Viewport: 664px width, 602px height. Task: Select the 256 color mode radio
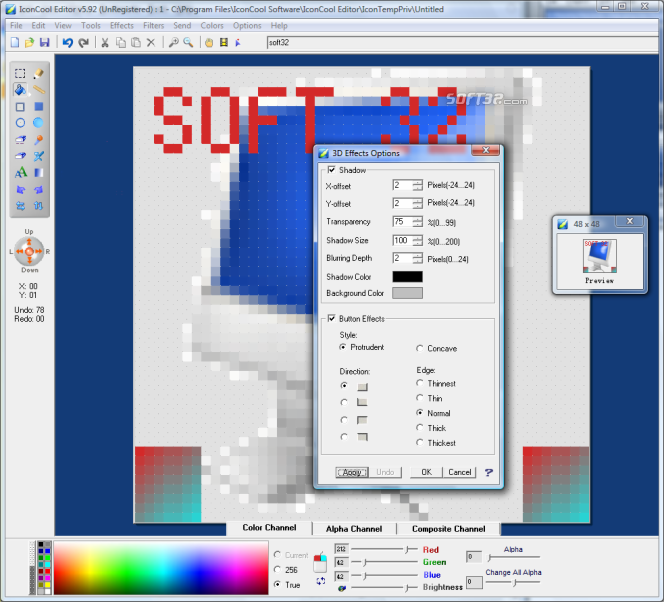point(277,569)
